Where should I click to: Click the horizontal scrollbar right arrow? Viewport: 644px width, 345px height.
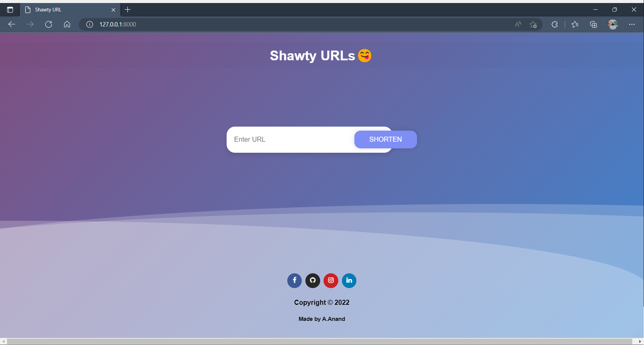[x=640, y=341]
